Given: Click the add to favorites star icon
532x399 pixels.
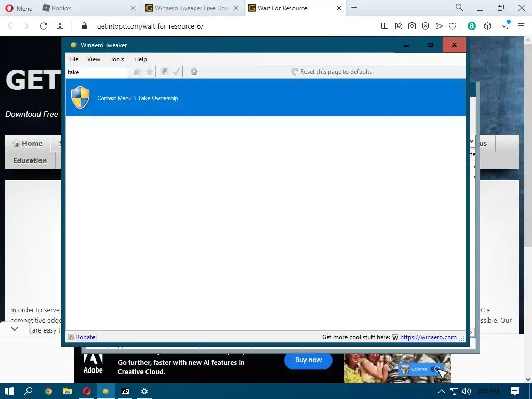Looking at the screenshot, I should (137, 72).
